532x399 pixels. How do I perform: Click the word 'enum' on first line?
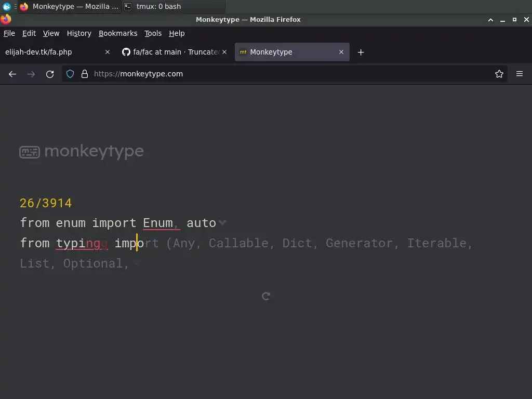[x=71, y=223]
